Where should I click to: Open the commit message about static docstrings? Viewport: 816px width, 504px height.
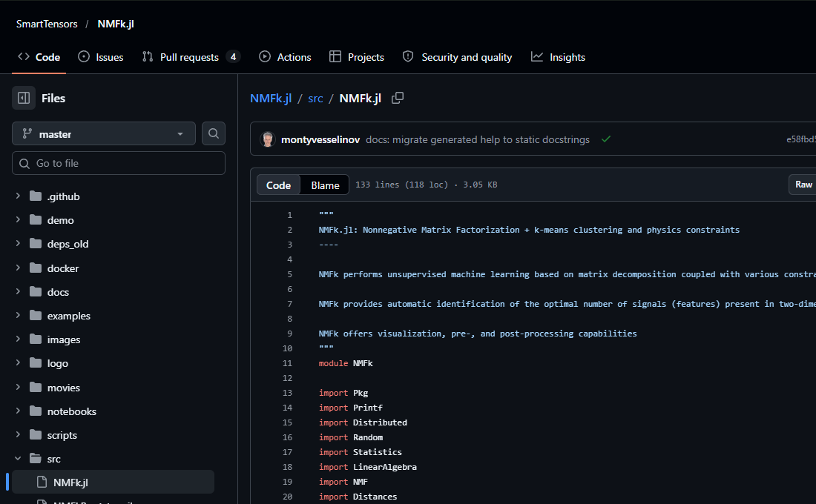pyautogui.click(x=478, y=139)
